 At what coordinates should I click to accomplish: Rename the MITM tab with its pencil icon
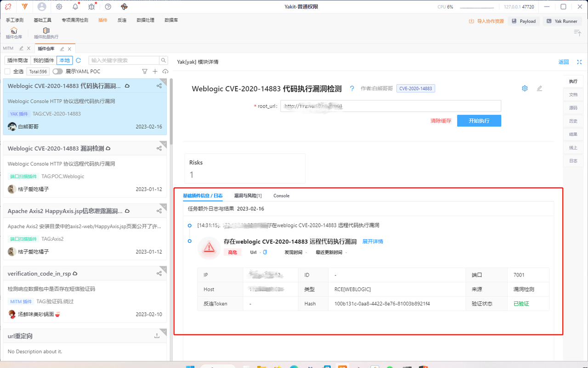(21, 48)
